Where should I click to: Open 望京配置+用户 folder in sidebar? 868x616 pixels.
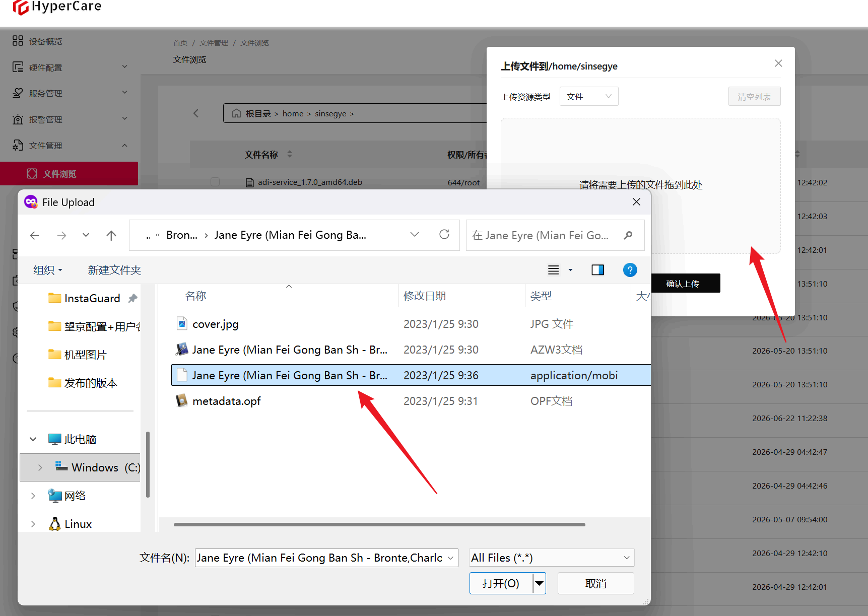pyautogui.click(x=94, y=326)
